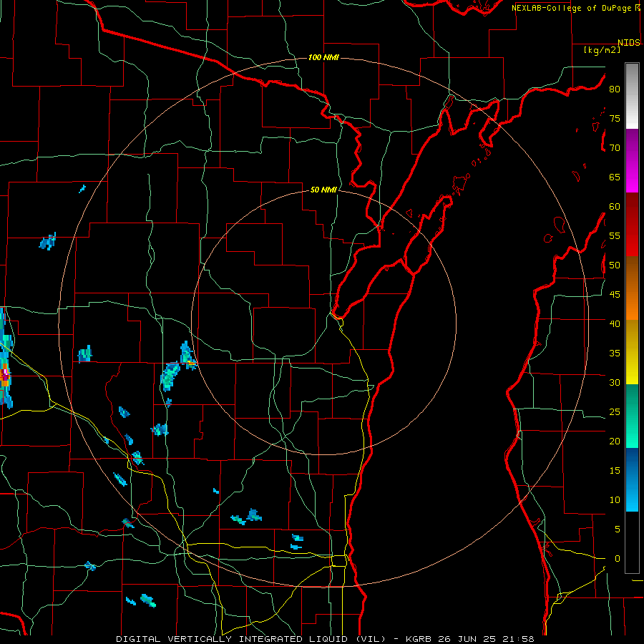The width and height of the screenshot is (644, 644).
Task: Click the legend value 25
Action: (615, 412)
